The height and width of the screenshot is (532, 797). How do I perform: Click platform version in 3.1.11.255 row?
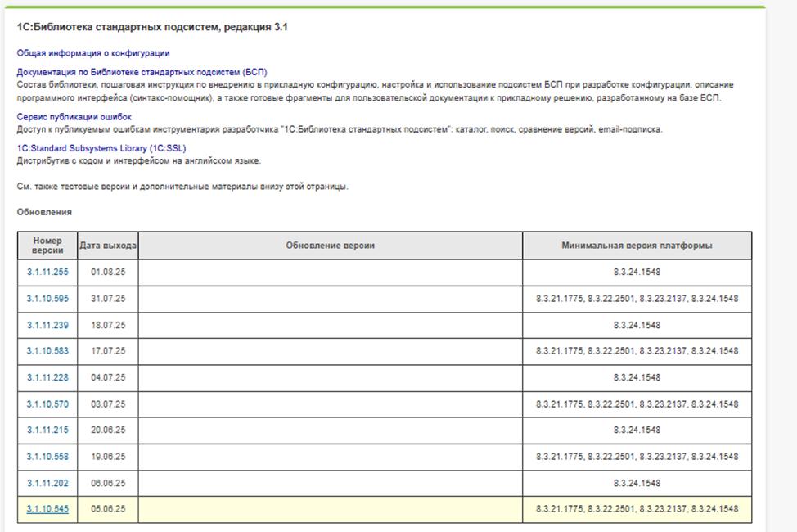[637, 272]
